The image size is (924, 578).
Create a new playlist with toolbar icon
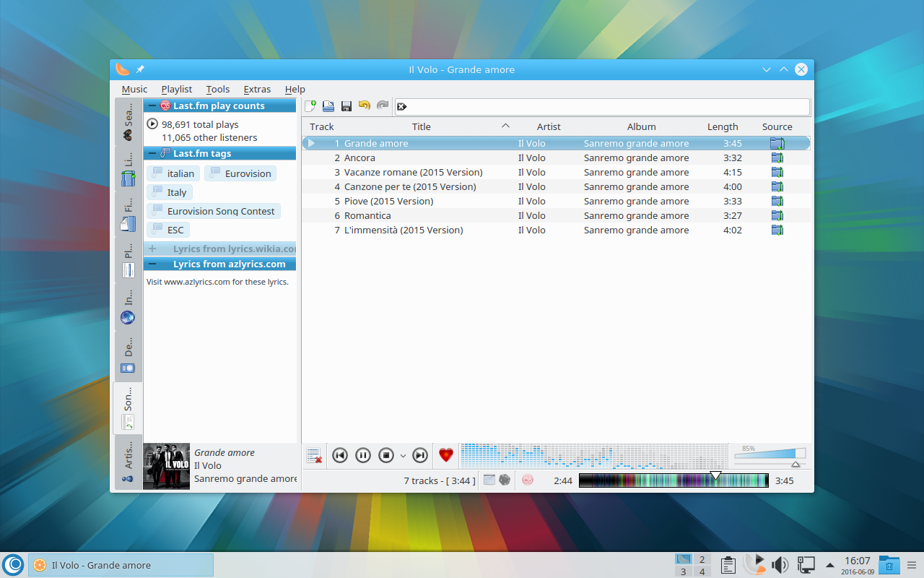pyautogui.click(x=311, y=106)
